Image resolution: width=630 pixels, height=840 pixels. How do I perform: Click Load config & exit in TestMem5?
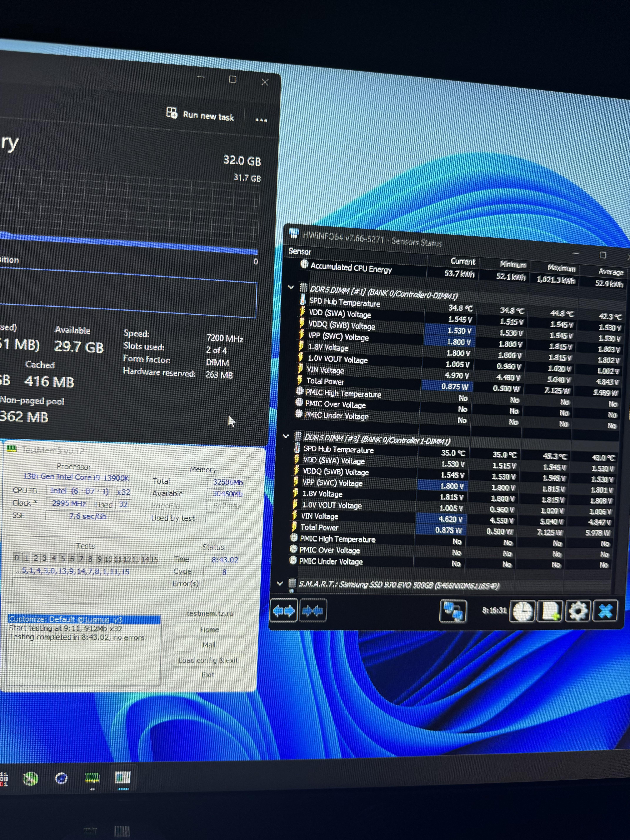tap(209, 660)
